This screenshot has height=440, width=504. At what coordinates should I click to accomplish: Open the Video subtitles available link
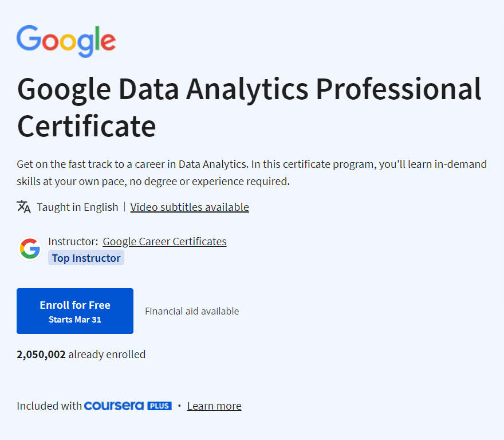[x=190, y=207]
